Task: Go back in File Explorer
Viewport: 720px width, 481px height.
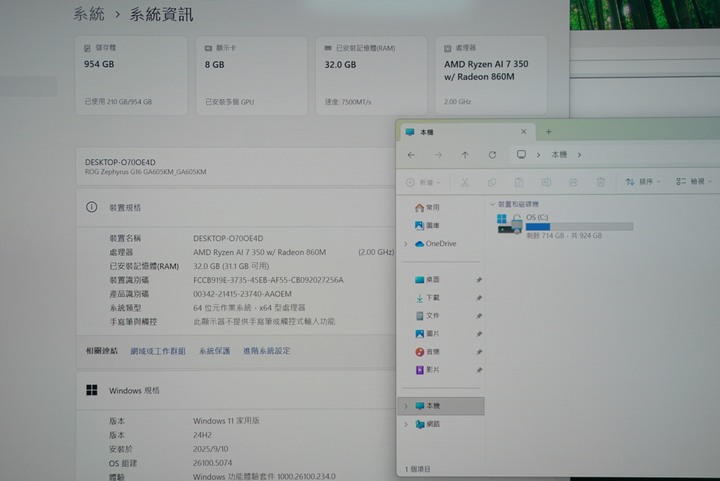Action: pos(411,155)
